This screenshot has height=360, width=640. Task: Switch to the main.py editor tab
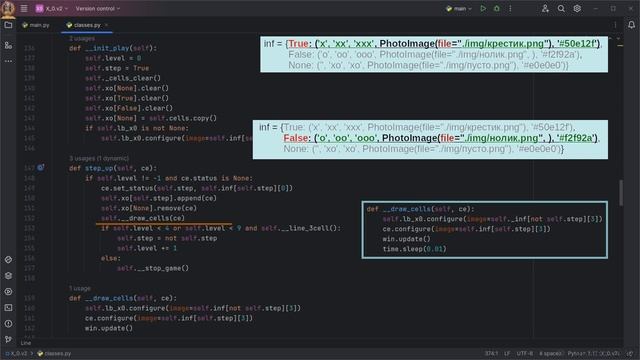[x=36, y=25]
